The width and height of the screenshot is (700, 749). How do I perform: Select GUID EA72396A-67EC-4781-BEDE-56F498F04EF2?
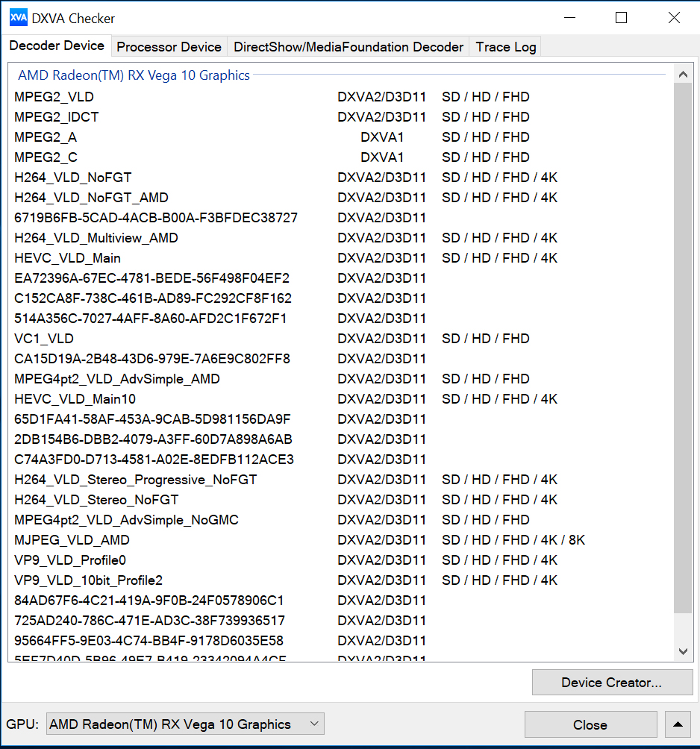tap(340, 278)
